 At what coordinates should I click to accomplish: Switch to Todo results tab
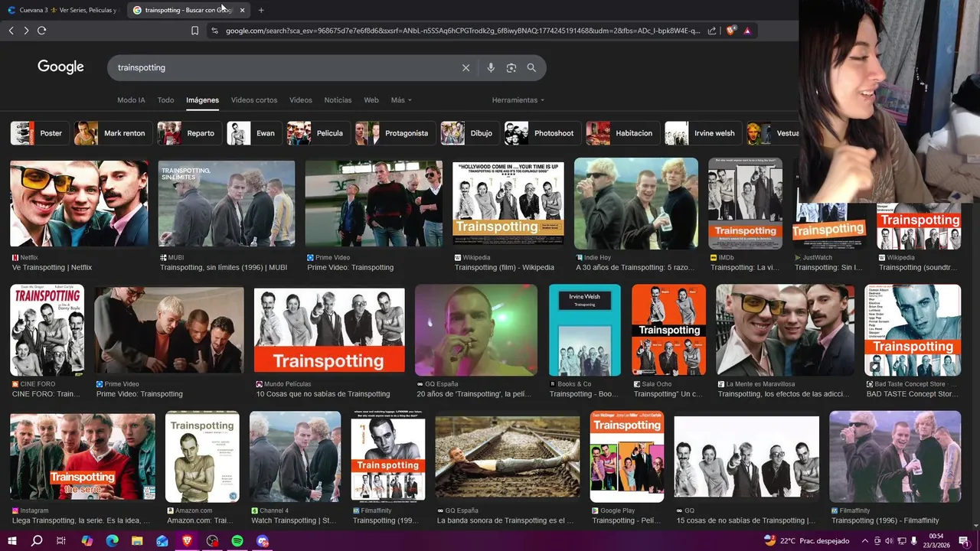165,100
